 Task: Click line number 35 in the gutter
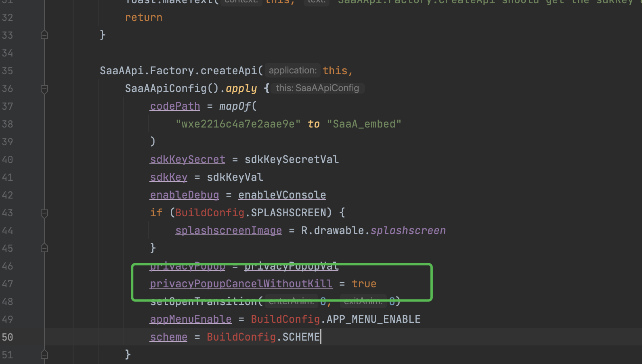[x=8, y=71]
